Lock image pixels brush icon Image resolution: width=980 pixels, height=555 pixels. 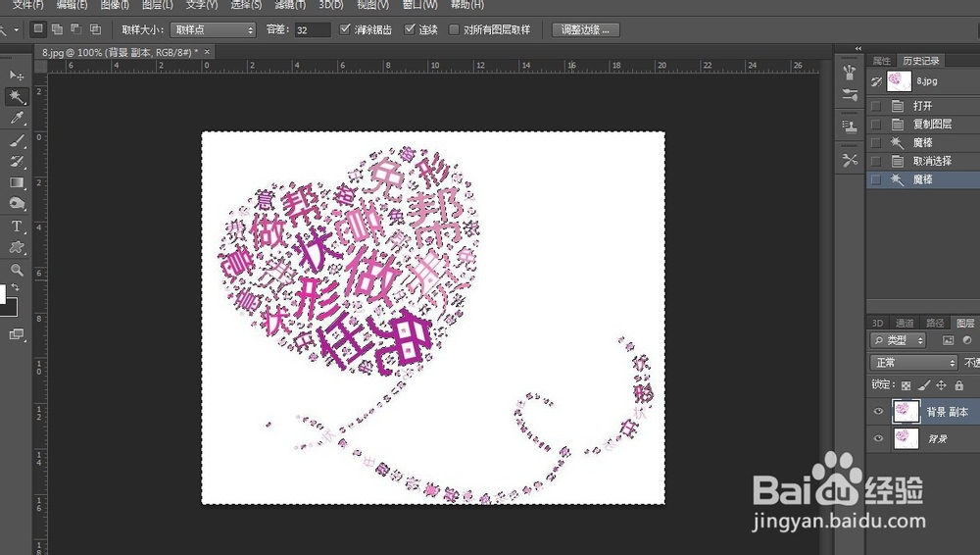pyautogui.click(x=924, y=385)
